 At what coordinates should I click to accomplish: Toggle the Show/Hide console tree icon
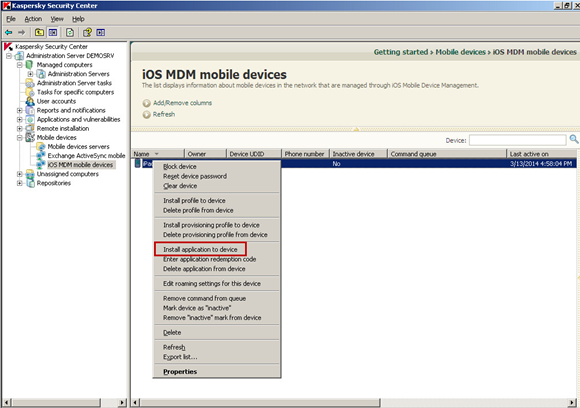coord(53,33)
